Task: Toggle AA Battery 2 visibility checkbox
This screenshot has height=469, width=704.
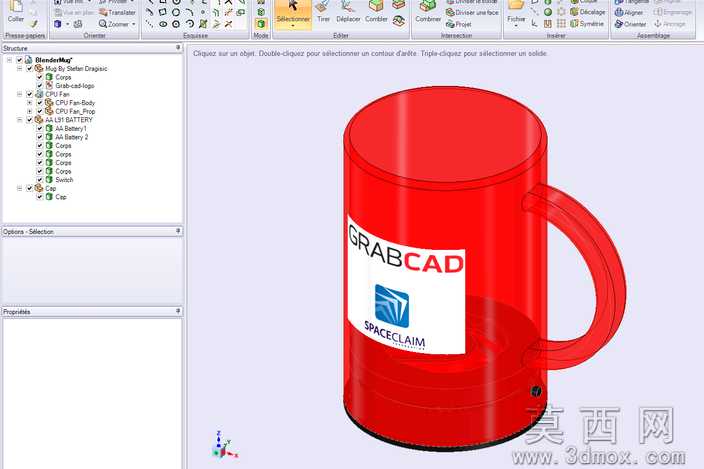Action: (x=40, y=137)
